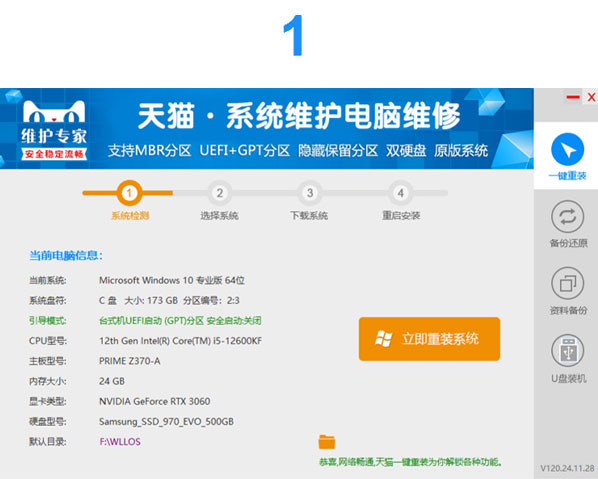Select the NVIDIA GeForce RTX 3060 value
This screenshot has height=479, width=598.
click(x=154, y=402)
